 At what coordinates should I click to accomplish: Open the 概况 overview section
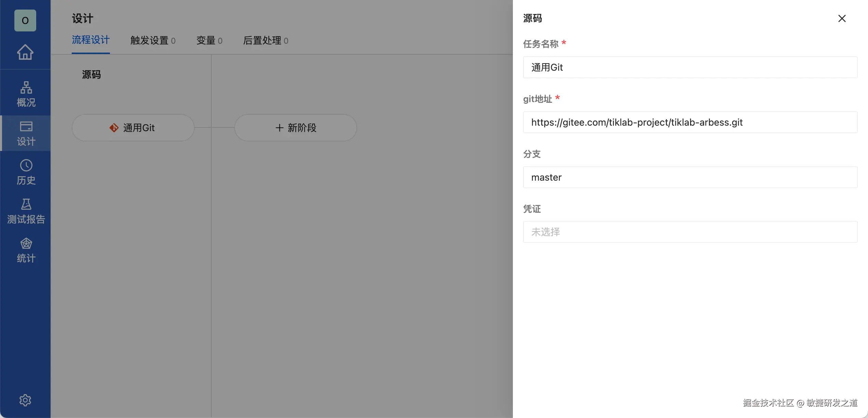26,94
